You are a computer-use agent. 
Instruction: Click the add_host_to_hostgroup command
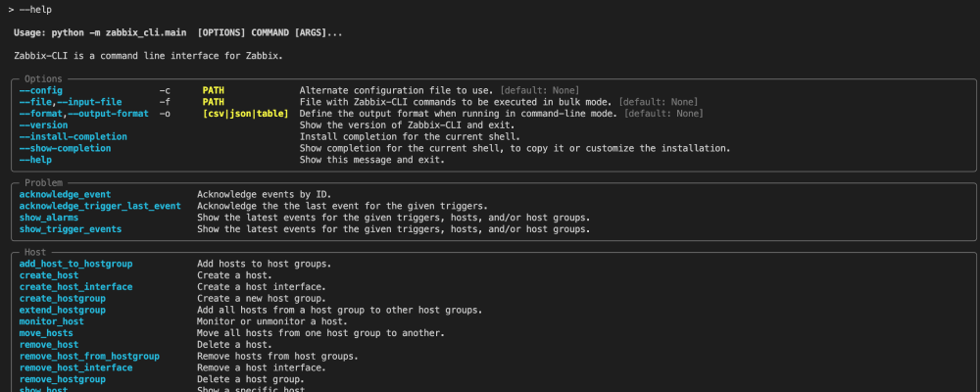click(75, 264)
